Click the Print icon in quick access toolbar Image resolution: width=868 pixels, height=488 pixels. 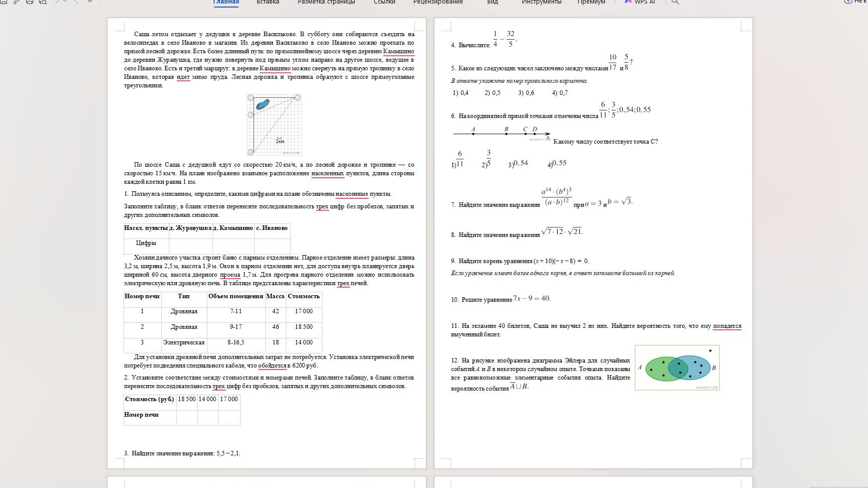pos(29,2)
